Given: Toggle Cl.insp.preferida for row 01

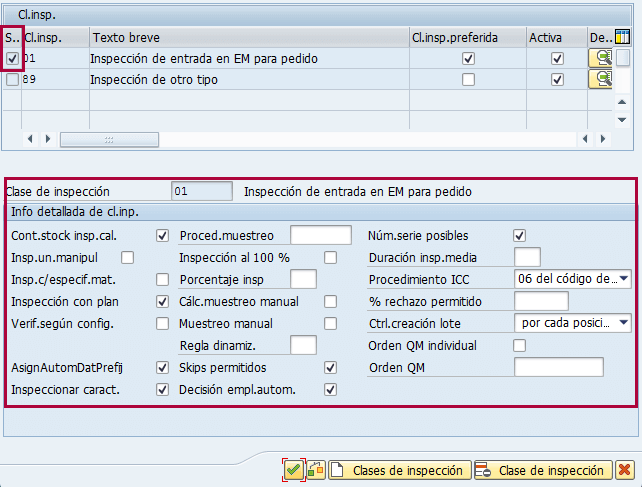Looking at the screenshot, I should click(x=468, y=59).
